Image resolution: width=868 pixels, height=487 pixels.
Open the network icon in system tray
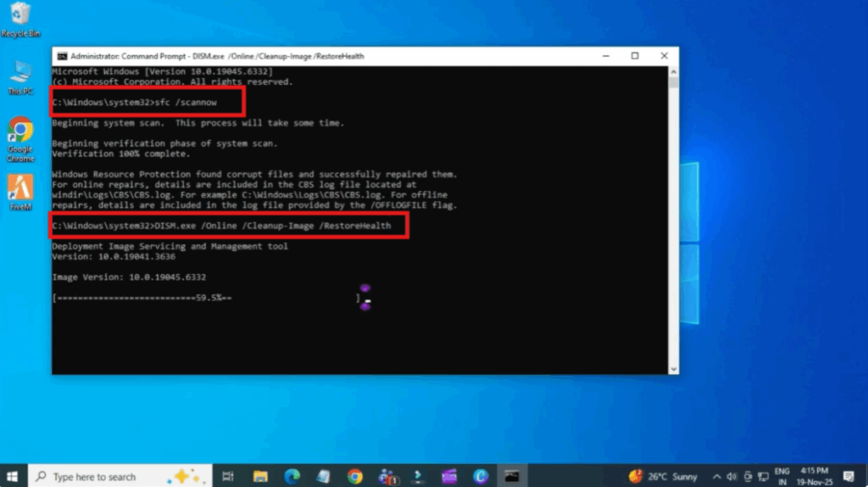(764, 477)
